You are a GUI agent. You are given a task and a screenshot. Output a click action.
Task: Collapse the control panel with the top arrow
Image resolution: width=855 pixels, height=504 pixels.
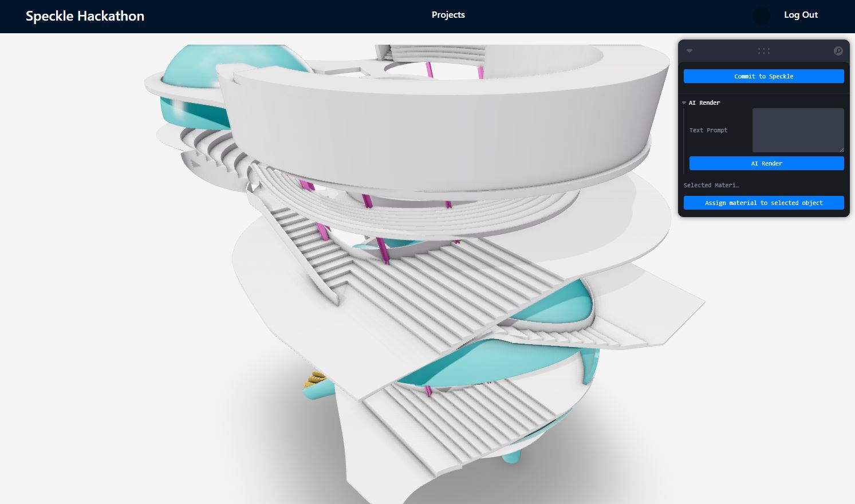pyautogui.click(x=689, y=51)
